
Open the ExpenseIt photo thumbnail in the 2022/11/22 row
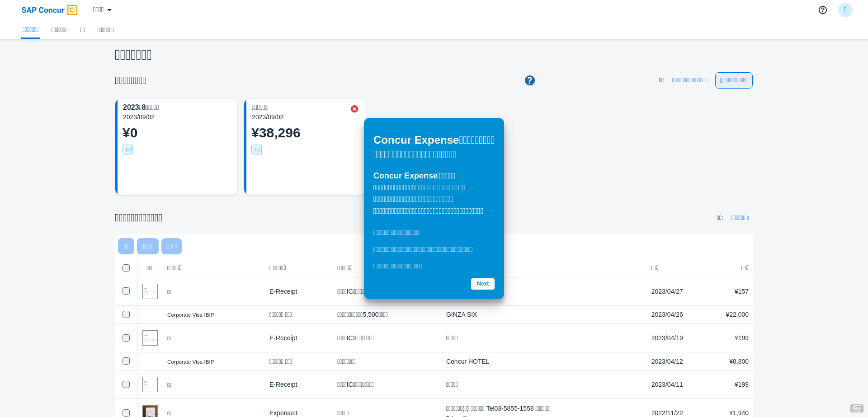coord(150,411)
